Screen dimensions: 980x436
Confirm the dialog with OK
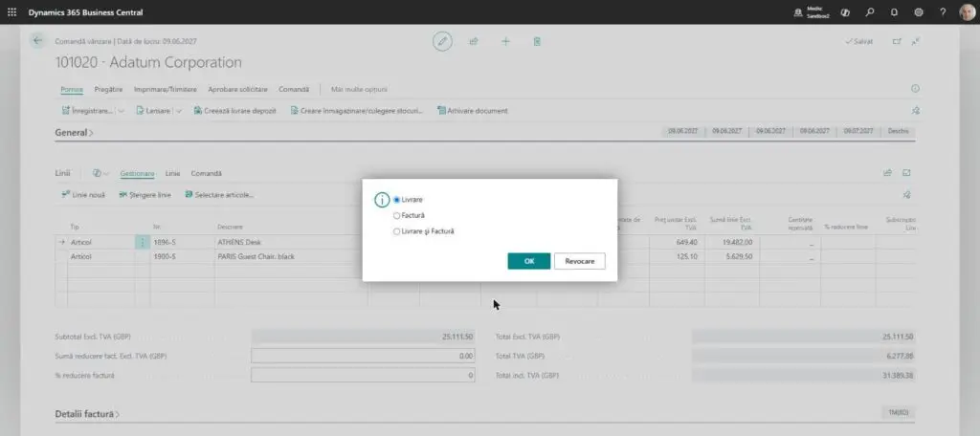(528, 261)
